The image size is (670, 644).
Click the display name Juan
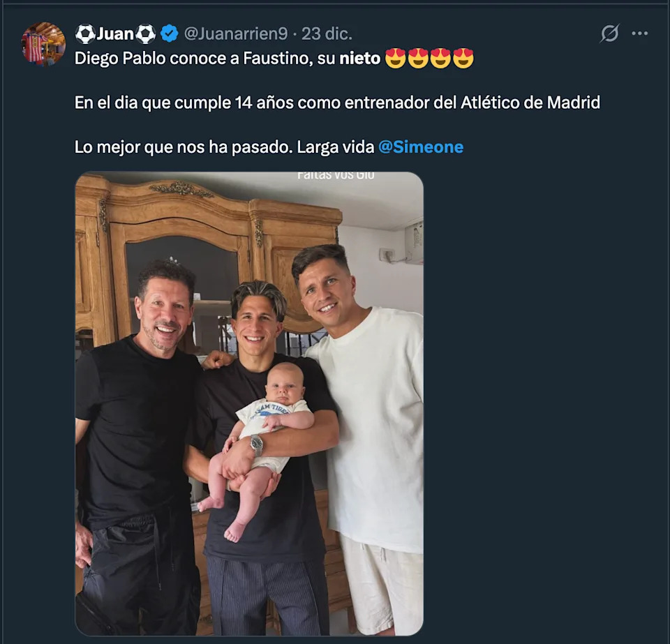[115, 33]
